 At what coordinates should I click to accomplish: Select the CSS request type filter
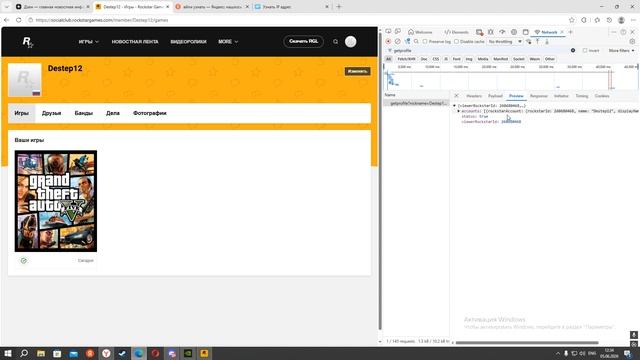pyautogui.click(x=436, y=59)
